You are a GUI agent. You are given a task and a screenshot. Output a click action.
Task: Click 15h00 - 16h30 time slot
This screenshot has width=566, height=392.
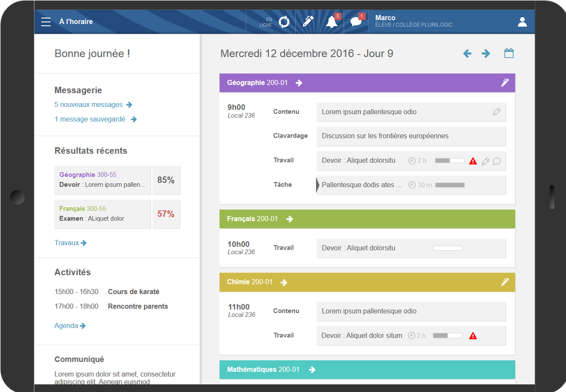76,292
